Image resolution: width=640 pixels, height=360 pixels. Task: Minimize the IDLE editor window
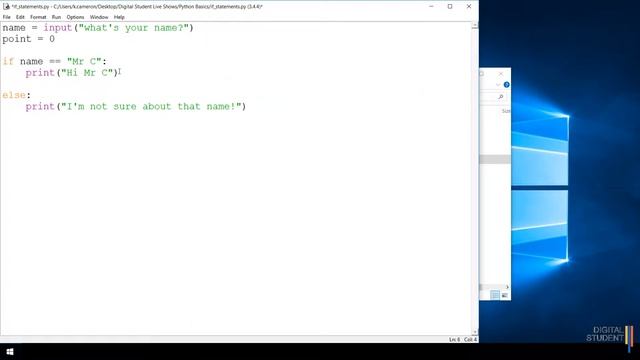tap(431, 7)
